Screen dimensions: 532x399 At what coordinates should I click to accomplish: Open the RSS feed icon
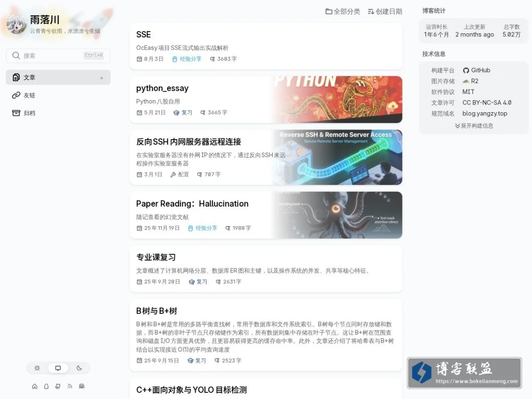click(70, 386)
